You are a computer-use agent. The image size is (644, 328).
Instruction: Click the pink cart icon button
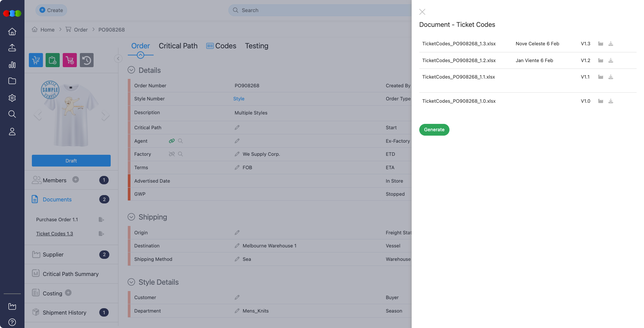tap(70, 60)
